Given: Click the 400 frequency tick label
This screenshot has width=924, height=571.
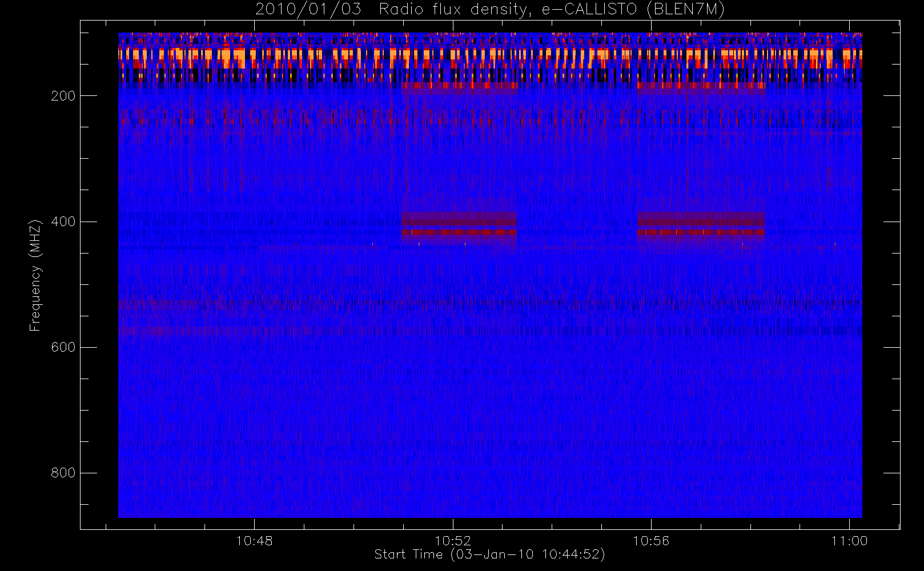Looking at the screenshot, I should pos(63,222).
